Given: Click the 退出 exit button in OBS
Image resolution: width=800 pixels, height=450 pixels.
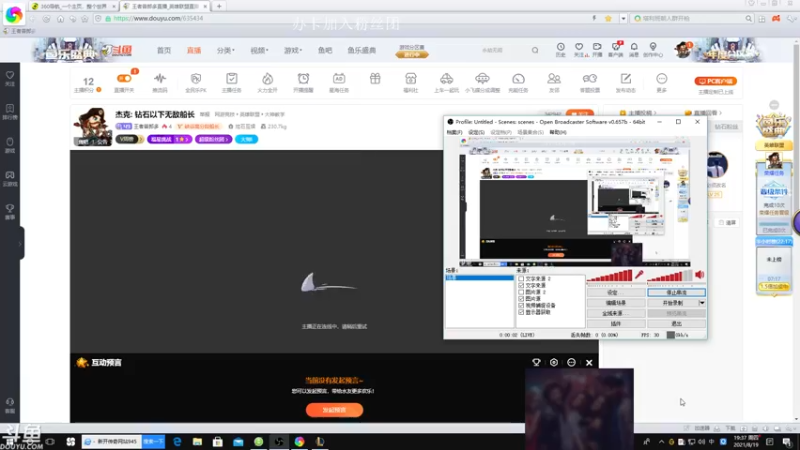Looking at the screenshot, I should (x=677, y=323).
